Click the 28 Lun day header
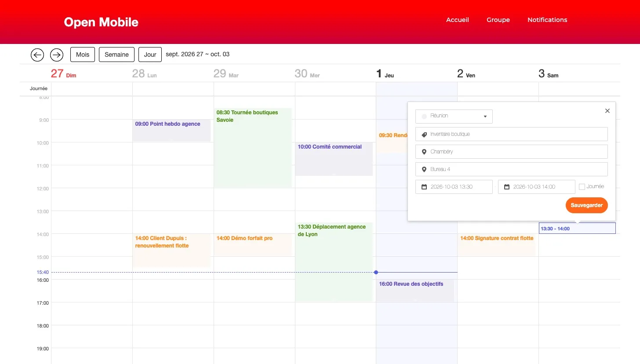 pos(145,73)
